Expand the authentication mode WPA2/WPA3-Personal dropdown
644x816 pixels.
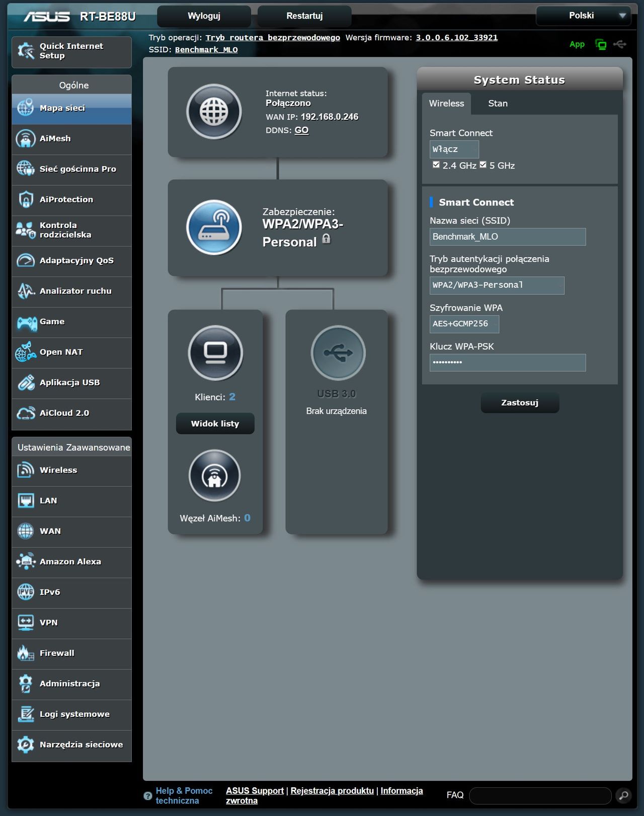coord(497,285)
